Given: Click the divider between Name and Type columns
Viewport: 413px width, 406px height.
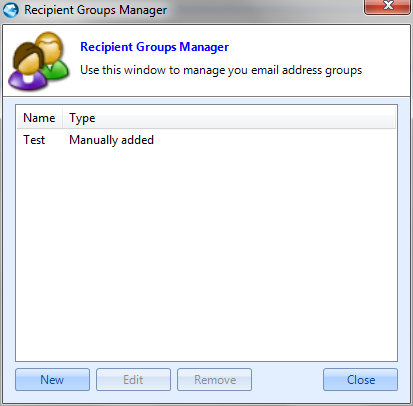Looking at the screenshot, I should pyautogui.click(x=62, y=118).
